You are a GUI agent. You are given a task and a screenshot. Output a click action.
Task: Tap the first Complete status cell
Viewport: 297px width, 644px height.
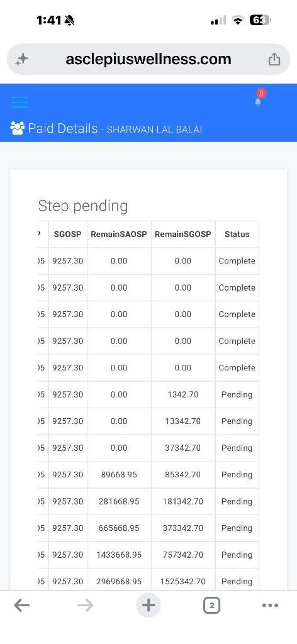(237, 261)
